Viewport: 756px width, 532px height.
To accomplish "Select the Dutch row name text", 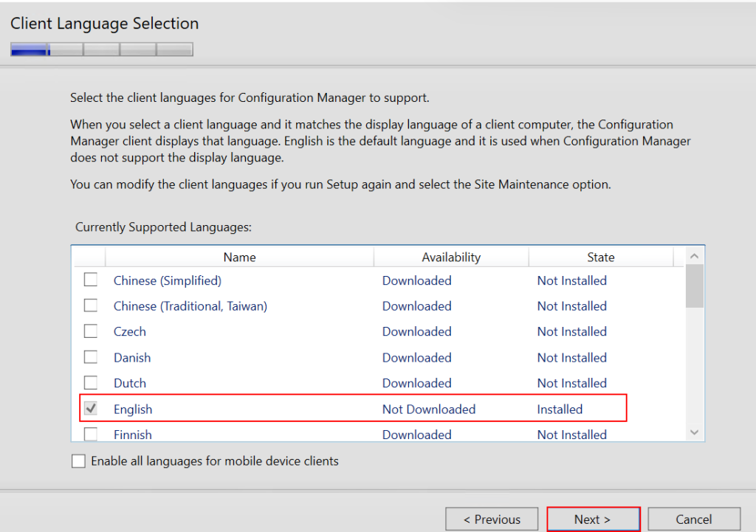I will (x=130, y=383).
